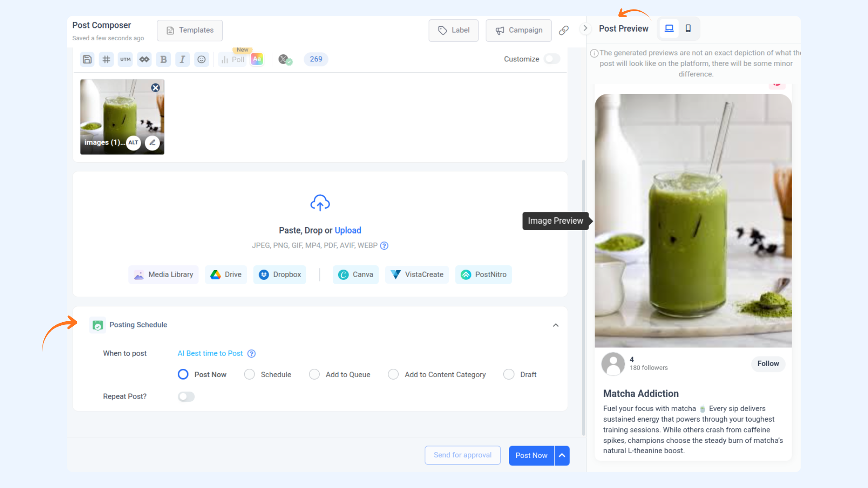Enable the Customize toggle
The image size is (868, 488).
pos(552,59)
